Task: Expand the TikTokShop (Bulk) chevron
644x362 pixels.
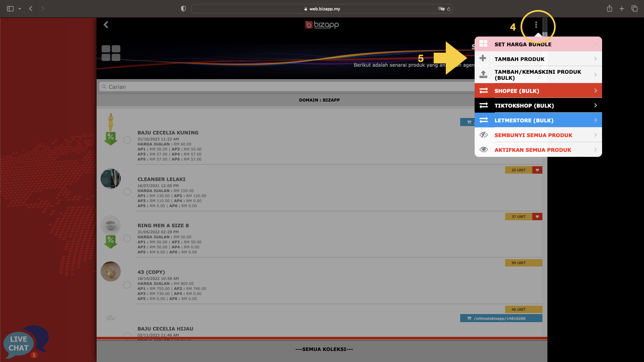Action: click(596, 105)
